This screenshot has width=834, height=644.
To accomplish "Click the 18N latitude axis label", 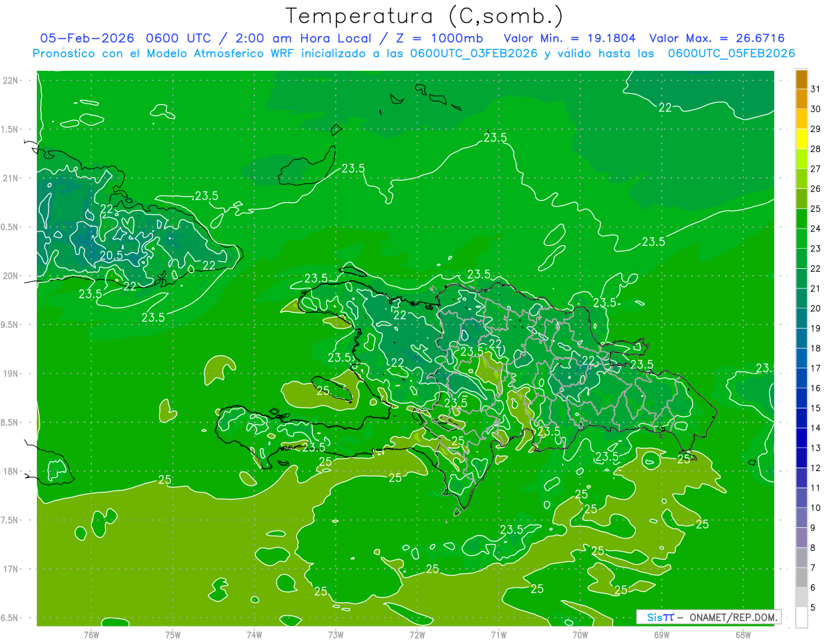I will click(x=12, y=471).
